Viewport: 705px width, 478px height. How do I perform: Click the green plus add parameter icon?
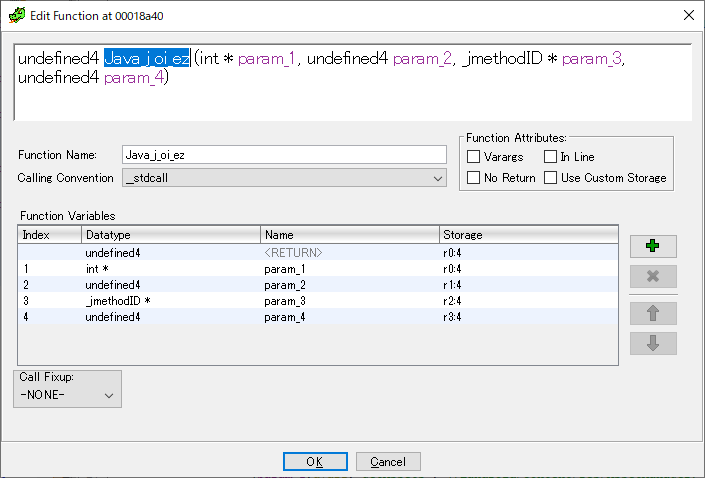click(x=653, y=246)
